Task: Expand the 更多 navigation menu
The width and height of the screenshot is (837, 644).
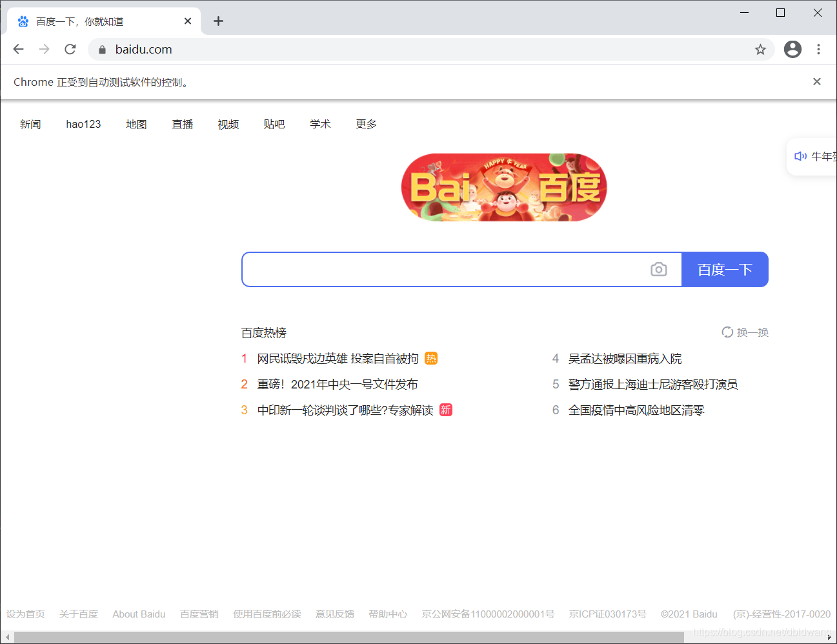Action: click(x=367, y=124)
